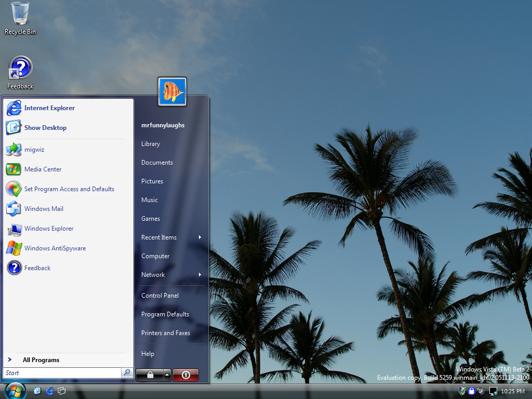Click the user account fish picture

tap(172, 91)
